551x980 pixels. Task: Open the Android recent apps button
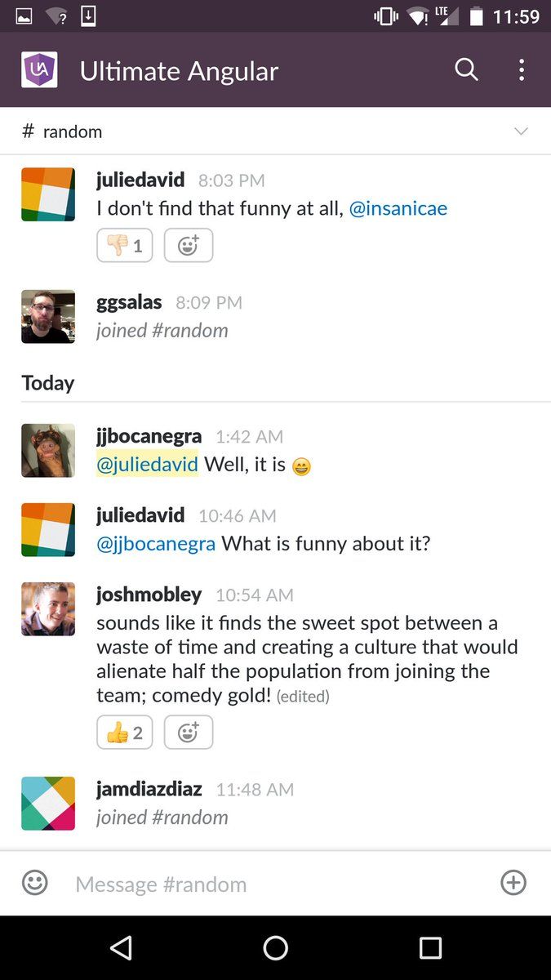pos(430,947)
